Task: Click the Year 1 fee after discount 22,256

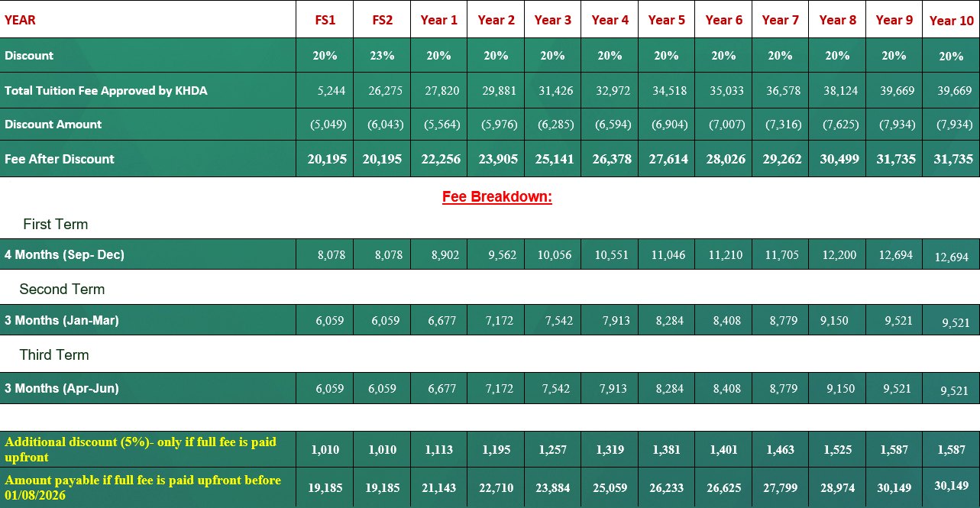Action: coord(438,159)
